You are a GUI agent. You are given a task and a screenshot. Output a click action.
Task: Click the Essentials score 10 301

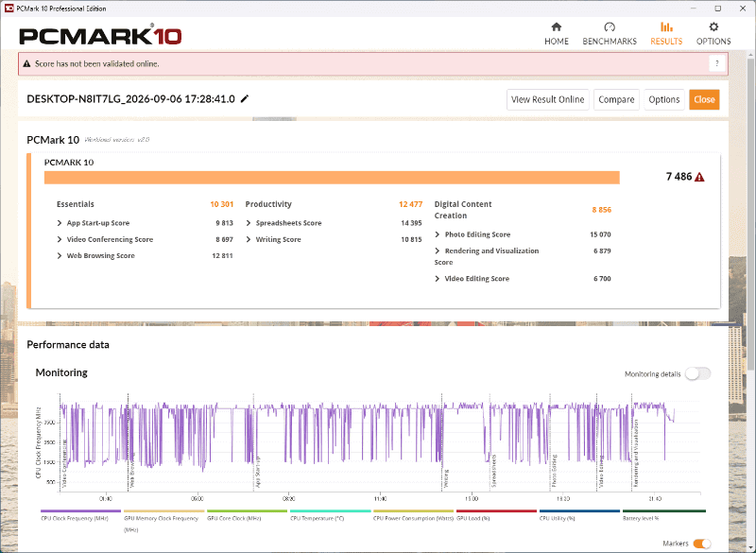(222, 204)
